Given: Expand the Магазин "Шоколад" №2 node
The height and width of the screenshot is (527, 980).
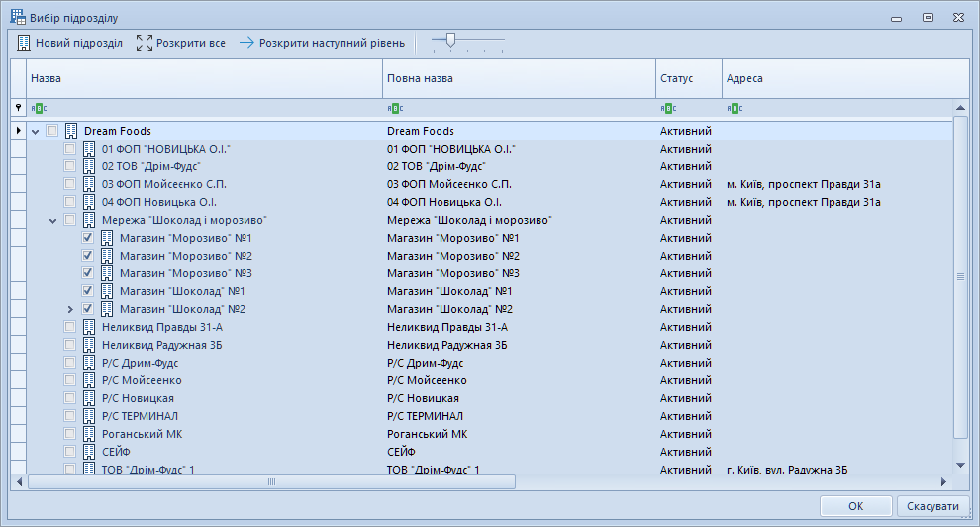Looking at the screenshot, I should (x=70, y=309).
